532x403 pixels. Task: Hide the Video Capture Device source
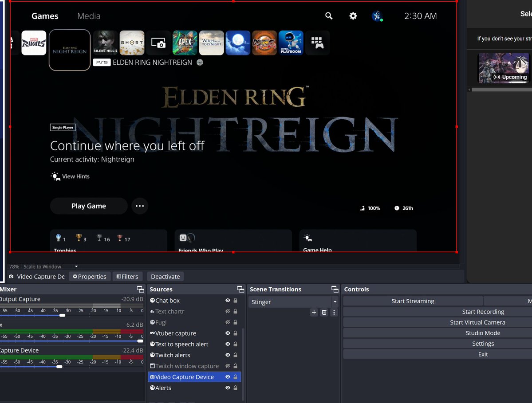[x=228, y=376]
